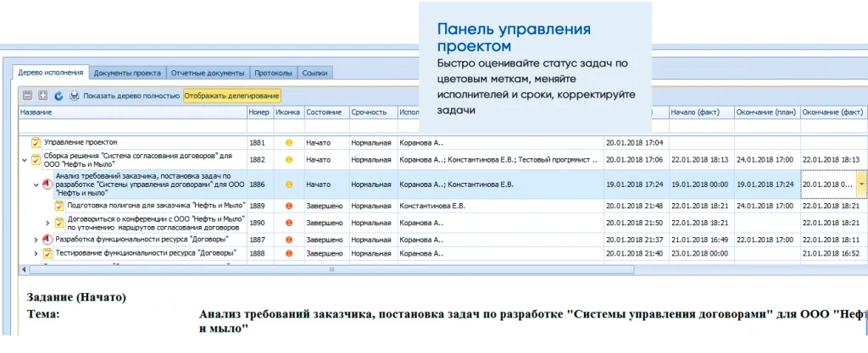
Task: Click yellow status dot in row 1886
Action: coord(288,185)
